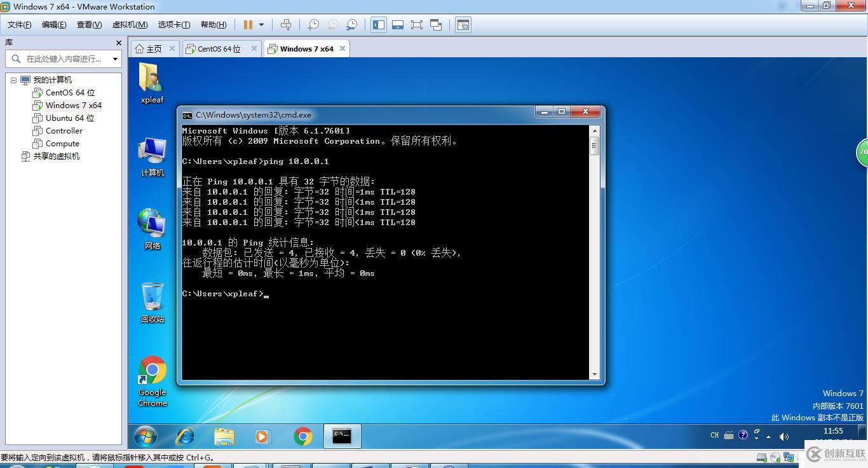The height and width of the screenshot is (468, 868).
Task: Click the cmd window scroll down arrow
Action: click(x=595, y=375)
